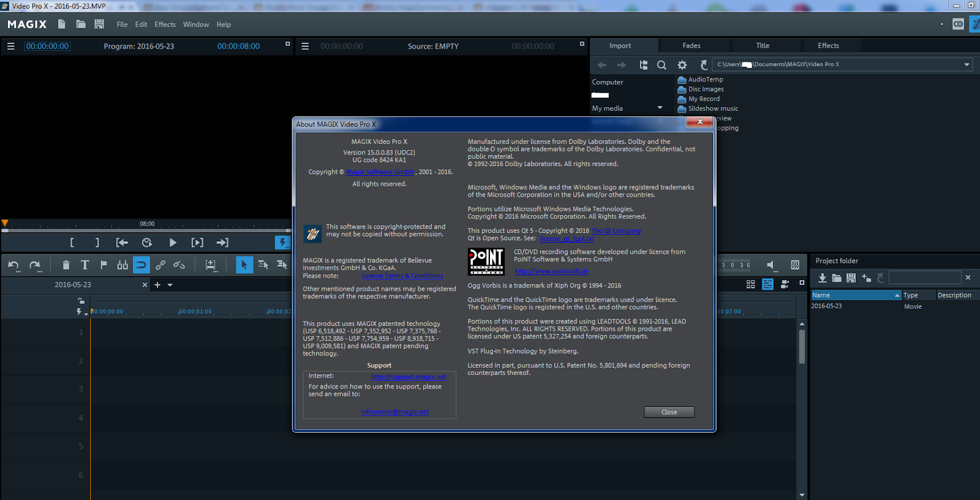Click the New project icon in top bar

pos(61,24)
